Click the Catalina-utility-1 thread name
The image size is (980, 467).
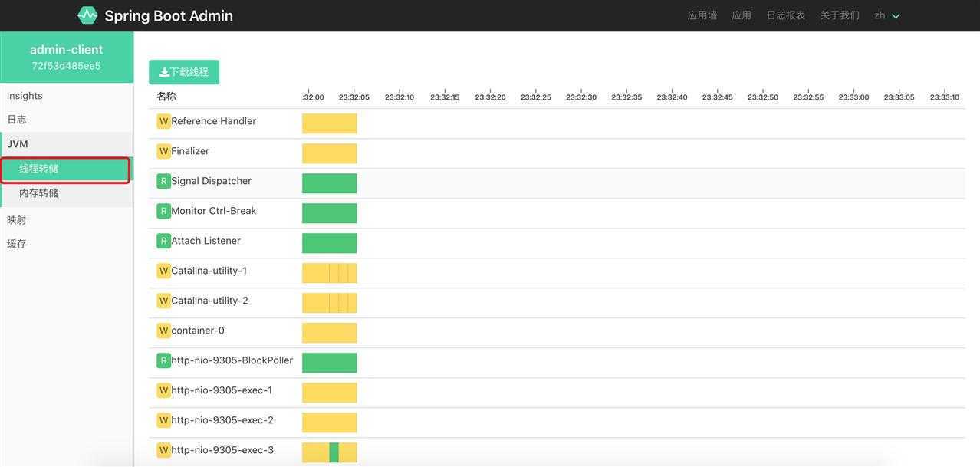[x=209, y=271]
